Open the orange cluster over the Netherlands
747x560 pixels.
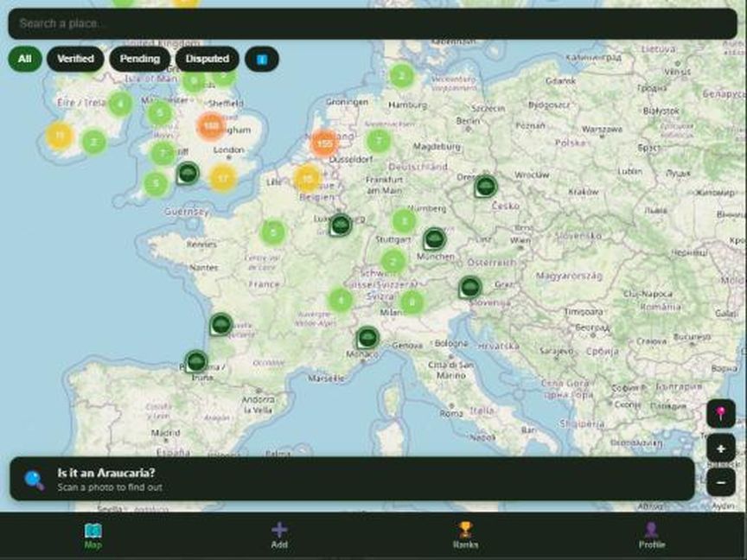324,143
